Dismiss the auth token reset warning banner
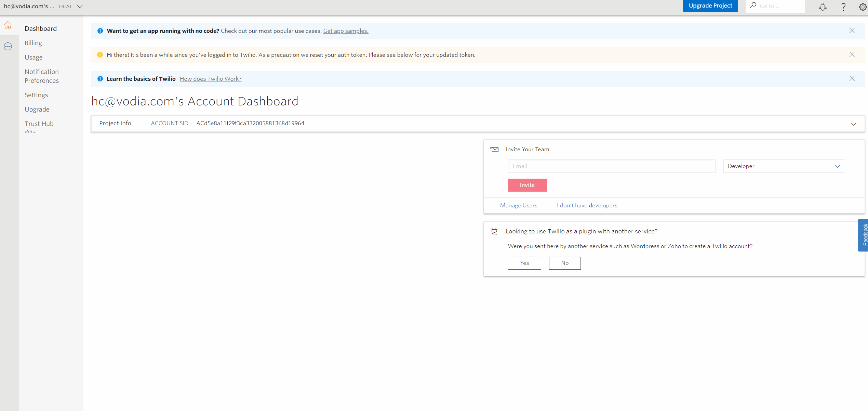 click(852, 55)
